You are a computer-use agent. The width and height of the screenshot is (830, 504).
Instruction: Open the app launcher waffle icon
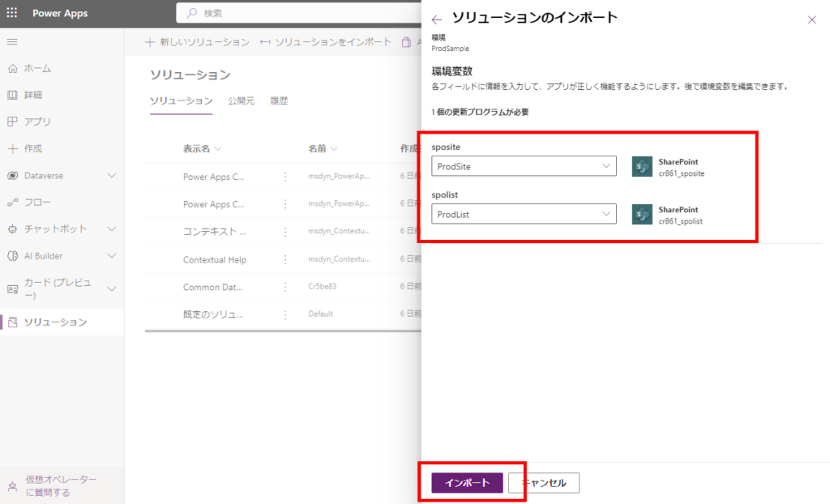[x=11, y=13]
